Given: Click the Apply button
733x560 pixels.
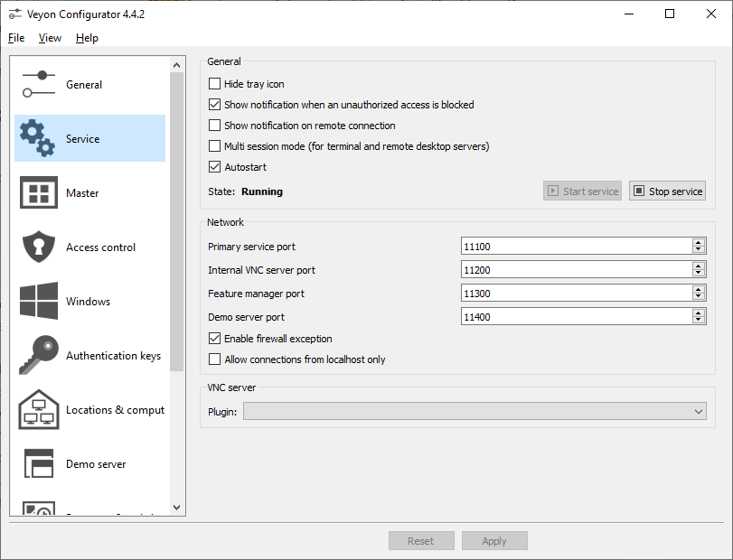Looking at the screenshot, I should coord(494,541).
